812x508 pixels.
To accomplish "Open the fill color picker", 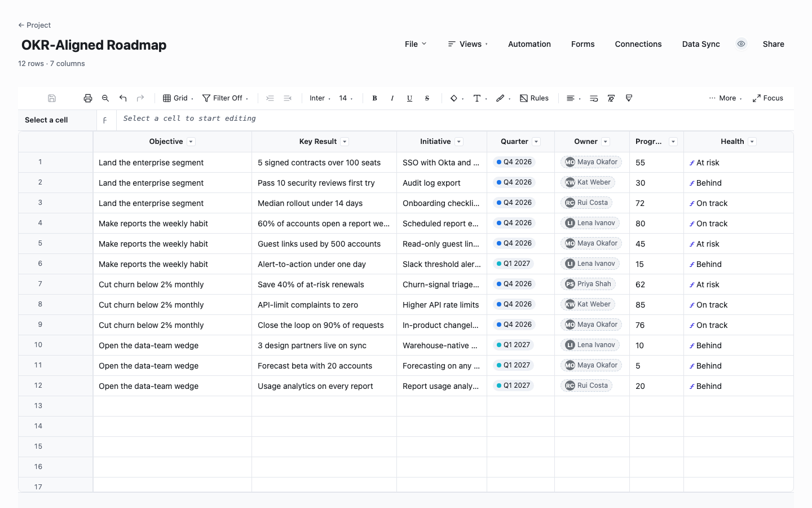I will tap(457, 98).
